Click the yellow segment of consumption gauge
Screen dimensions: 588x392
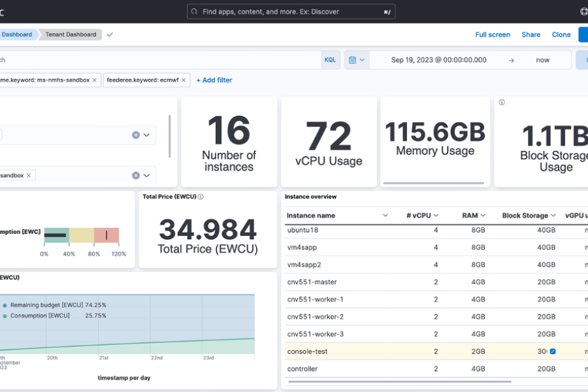[x=82, y=235]
